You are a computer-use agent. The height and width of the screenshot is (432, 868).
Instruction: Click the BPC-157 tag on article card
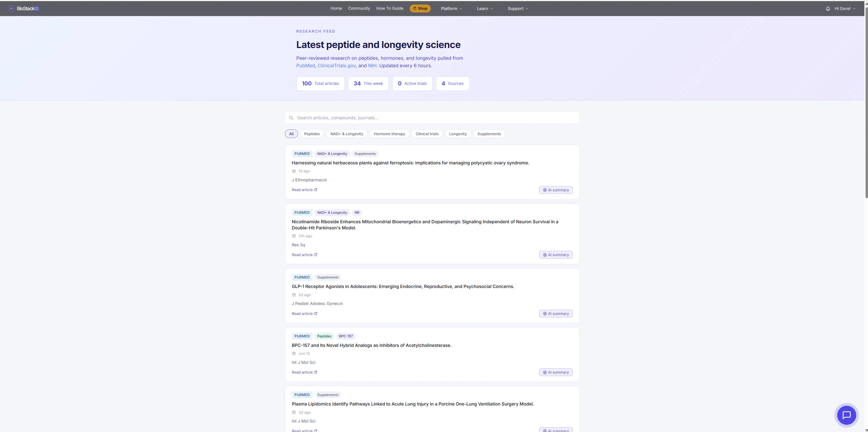point(346,336)
